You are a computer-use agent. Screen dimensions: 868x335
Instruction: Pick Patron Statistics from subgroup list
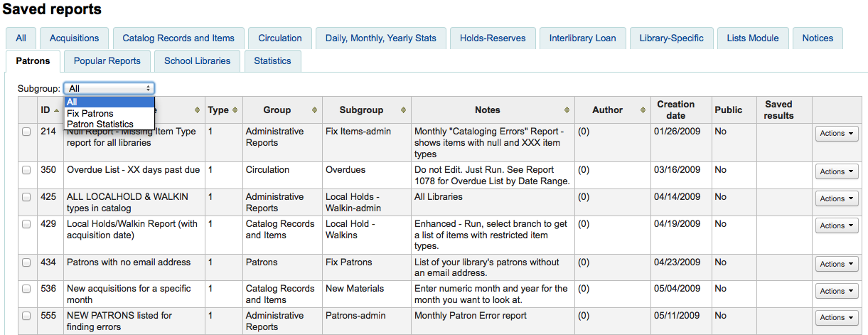click(100, 124)
